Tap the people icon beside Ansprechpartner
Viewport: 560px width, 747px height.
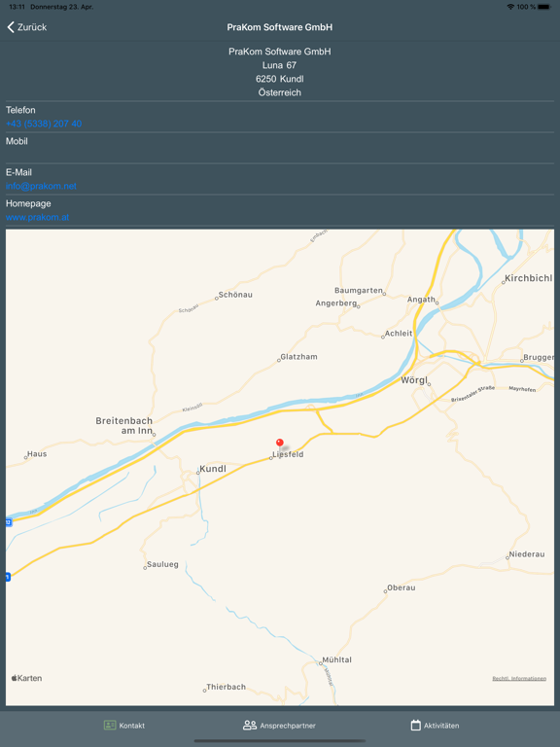coord(250,725)
